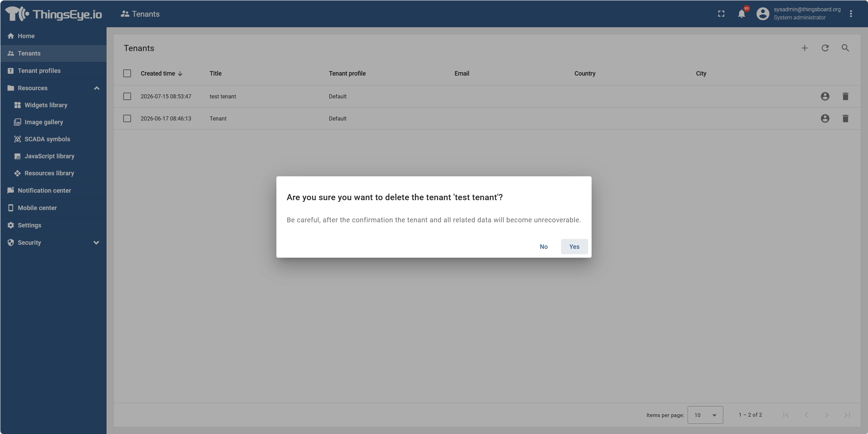Viewport: 868px width, 434px height.
Task: Click the user account avatar icon
Action: 763,14
